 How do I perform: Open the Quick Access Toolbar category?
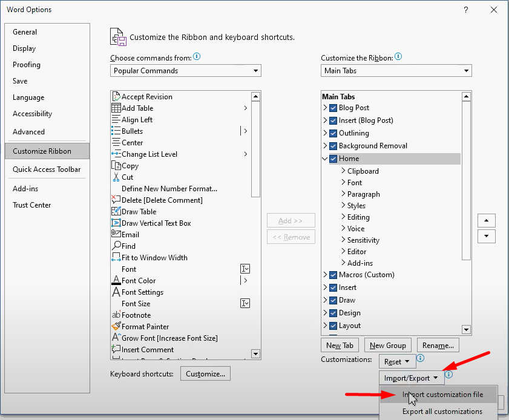[47, 169]
